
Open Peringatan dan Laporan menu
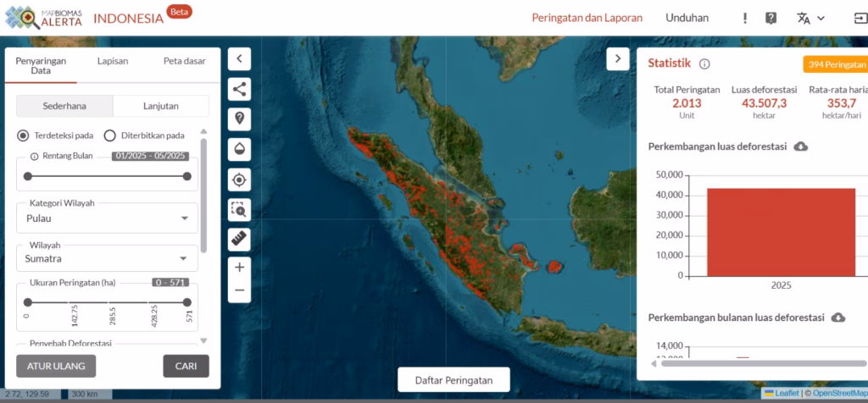(x=587, y=18)
